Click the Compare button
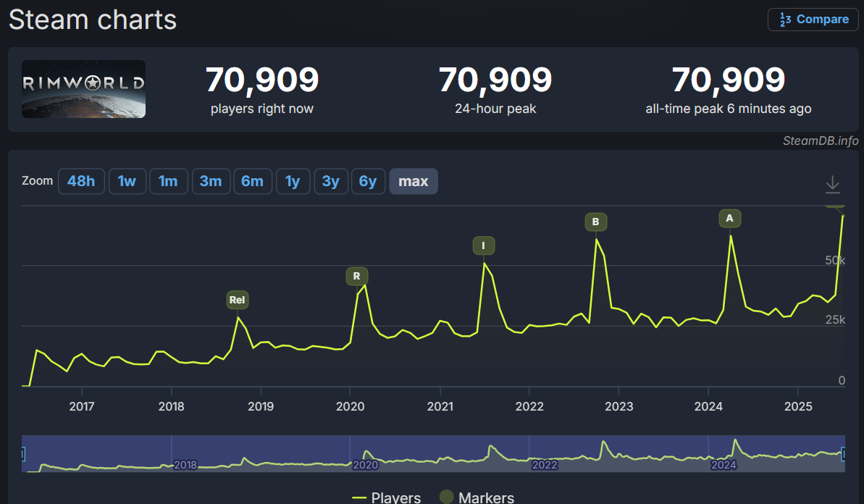This screenshot has width=864, height=504. pos(813,20)
